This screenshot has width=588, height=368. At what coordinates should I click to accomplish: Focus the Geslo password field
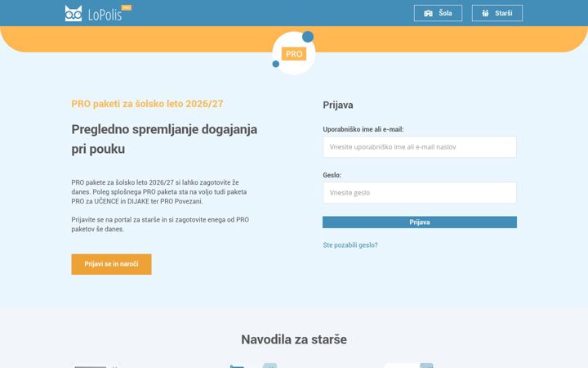click(x=419, y=193)
